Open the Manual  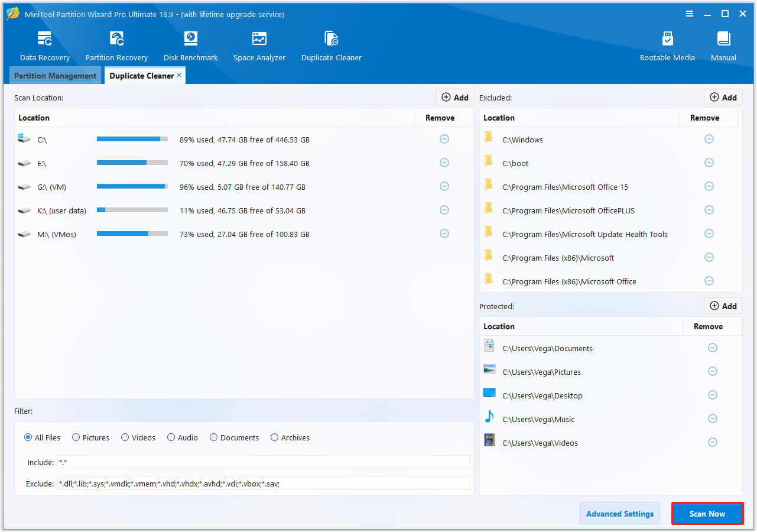point(723,47)
